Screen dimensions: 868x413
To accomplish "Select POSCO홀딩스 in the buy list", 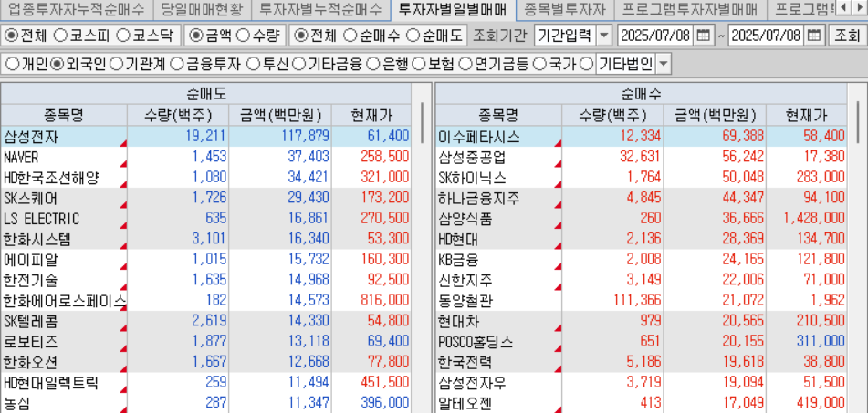I will [x=641, y=342].
